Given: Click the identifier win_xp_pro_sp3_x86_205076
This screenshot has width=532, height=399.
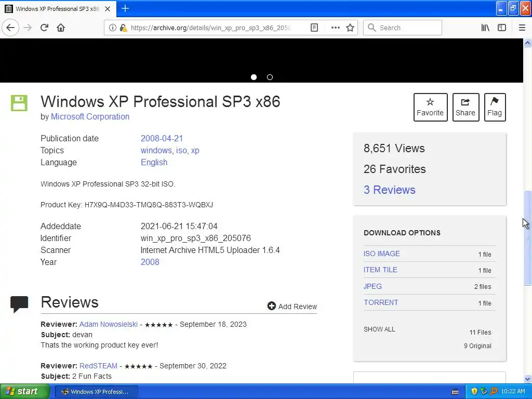Looking at the screenshot, I should pos(196,238).
